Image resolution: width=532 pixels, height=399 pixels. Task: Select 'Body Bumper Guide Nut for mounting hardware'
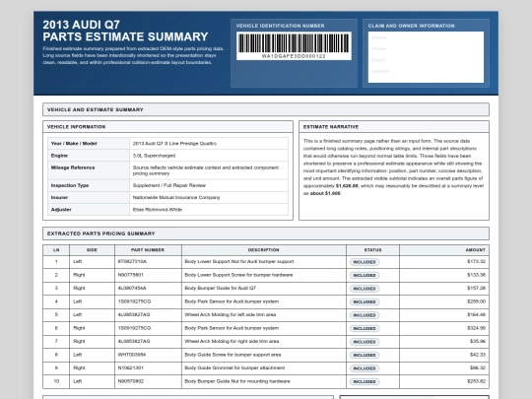point(237,381)
